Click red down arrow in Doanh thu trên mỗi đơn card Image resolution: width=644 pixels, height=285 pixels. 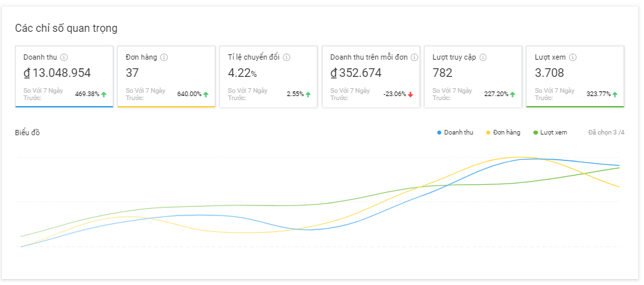tap(411, 94)
